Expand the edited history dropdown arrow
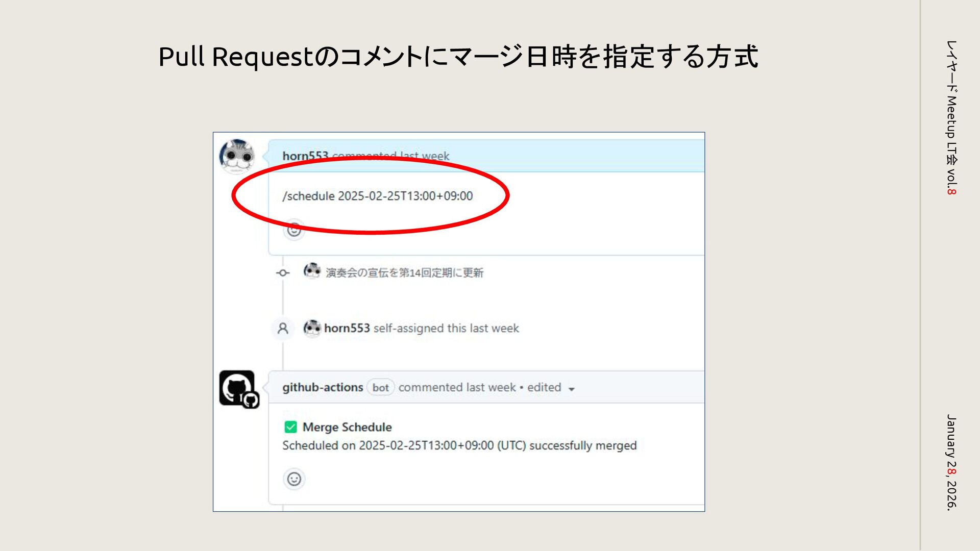The height and width of the screenshot is (551, 980). [572, 389]
